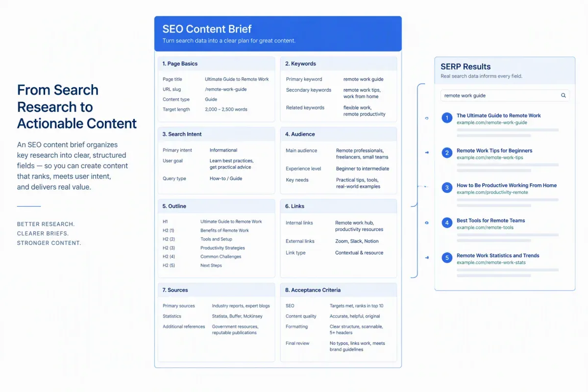Select the '2. Keywords' section header
Viewport: 588px width, 392px height.
[x=339, y=64]
